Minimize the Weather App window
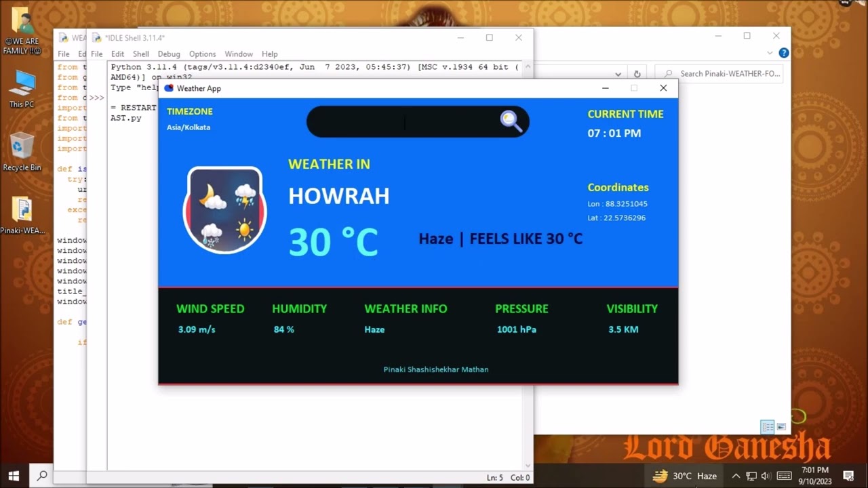This screenshot has width=868, height=488. click(606, 88)
